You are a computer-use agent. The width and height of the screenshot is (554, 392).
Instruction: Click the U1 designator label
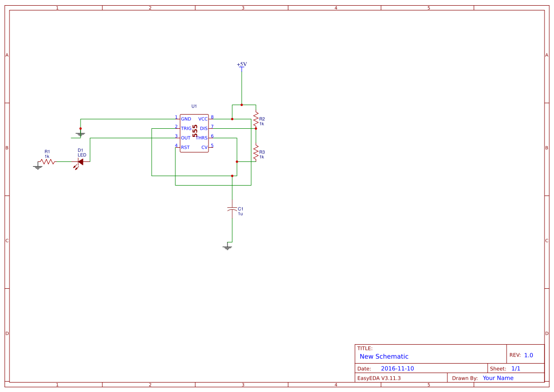pos(194,106)
